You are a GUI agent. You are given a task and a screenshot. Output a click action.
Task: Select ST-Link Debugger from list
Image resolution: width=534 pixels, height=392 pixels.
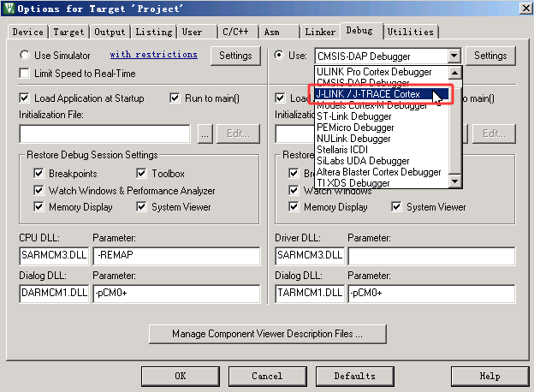pyautogui.click(x=383, y=116)
